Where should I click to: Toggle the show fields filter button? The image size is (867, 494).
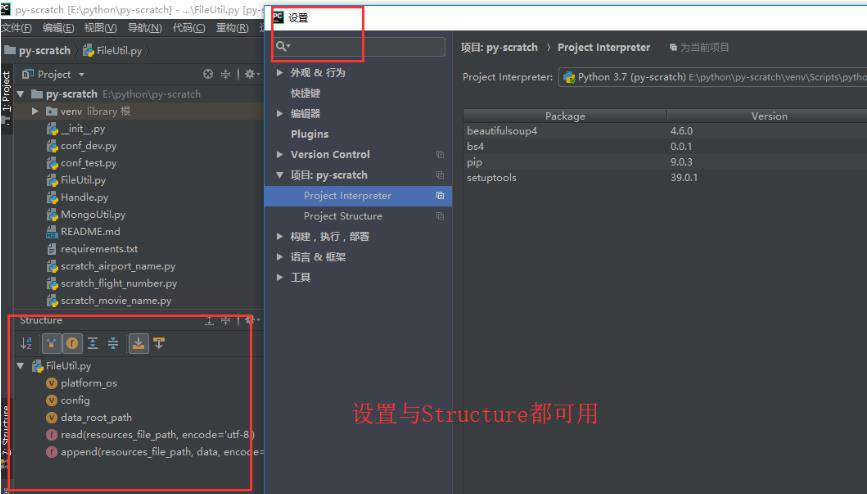(x=72, y=344)
